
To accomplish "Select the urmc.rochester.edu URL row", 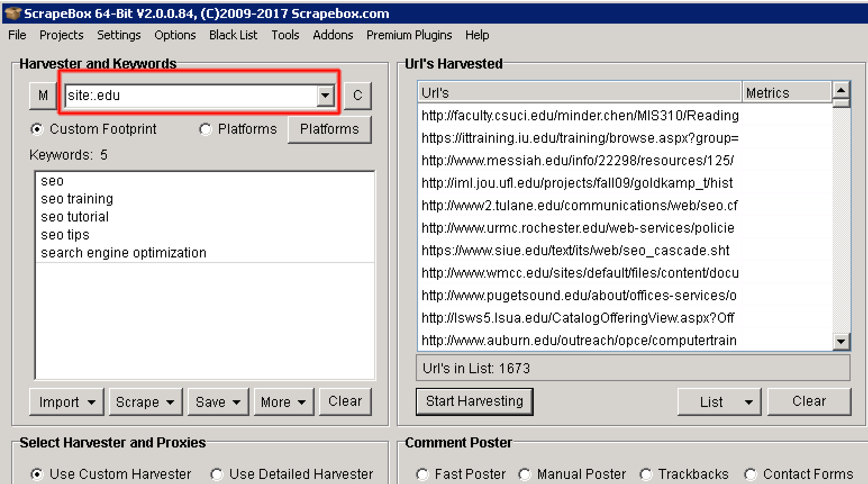I will coord(625,228).
